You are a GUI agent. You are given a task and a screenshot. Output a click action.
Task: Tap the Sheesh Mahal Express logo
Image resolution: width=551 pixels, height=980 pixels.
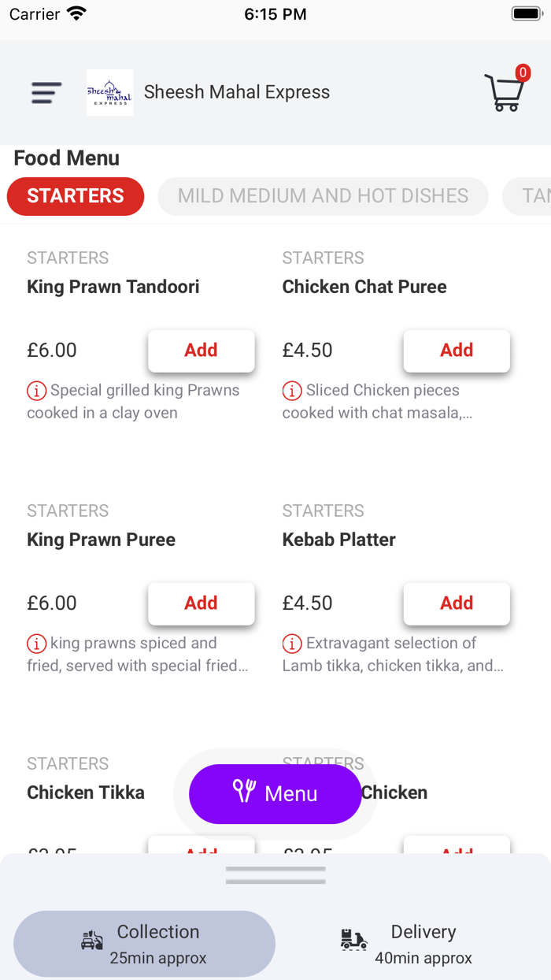click(x=109, y=93)
